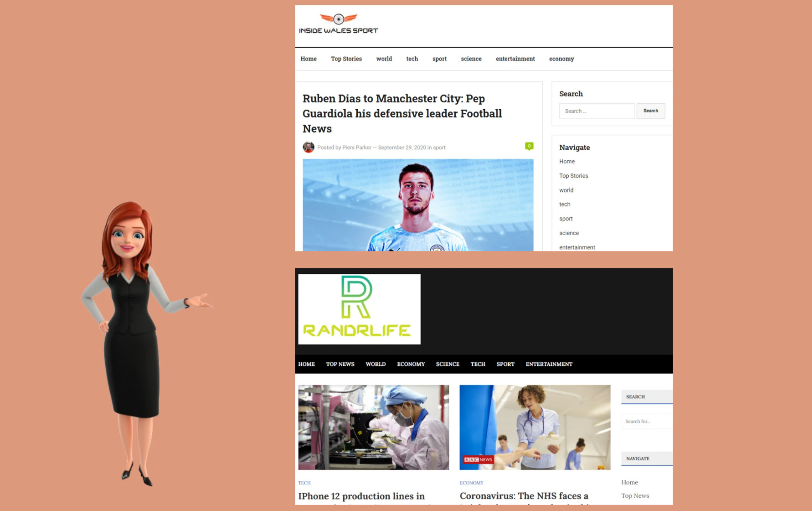Open the Ruben Dias article image

click(x=418, y=205)
